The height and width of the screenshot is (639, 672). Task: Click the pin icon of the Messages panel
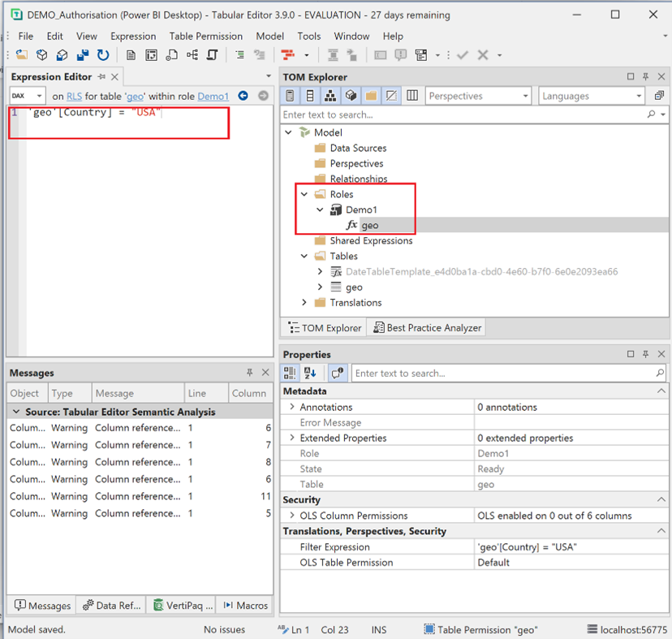click(249, 372)
